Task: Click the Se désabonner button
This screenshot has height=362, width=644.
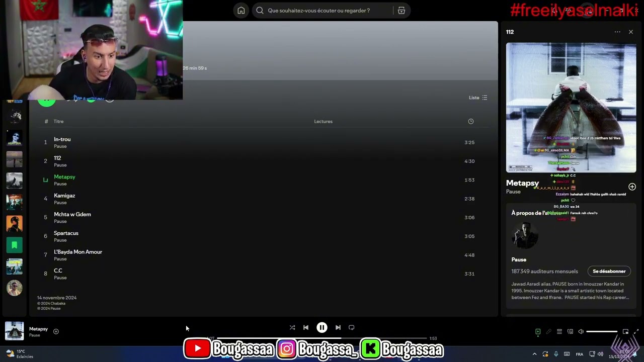Action: (x=609, y=271)
